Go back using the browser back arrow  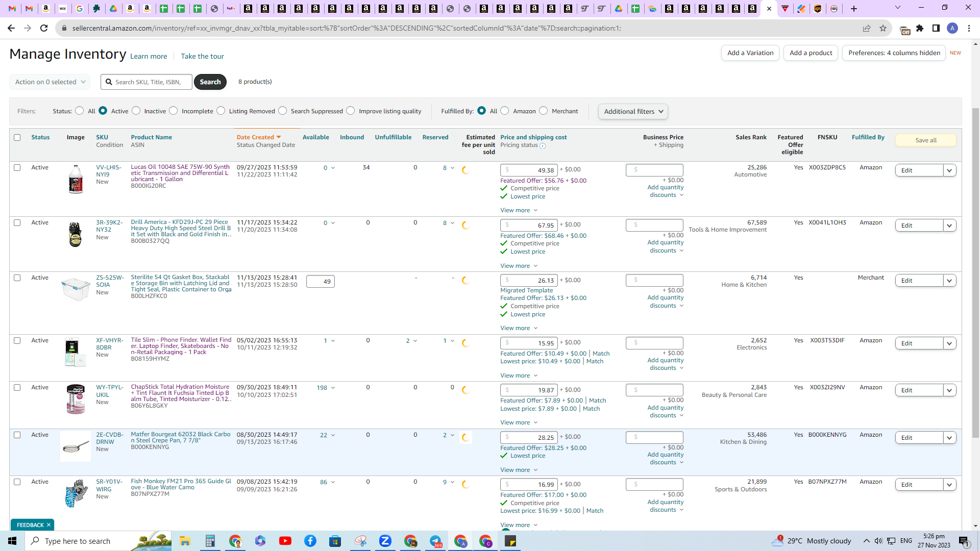tap(11, 28)
